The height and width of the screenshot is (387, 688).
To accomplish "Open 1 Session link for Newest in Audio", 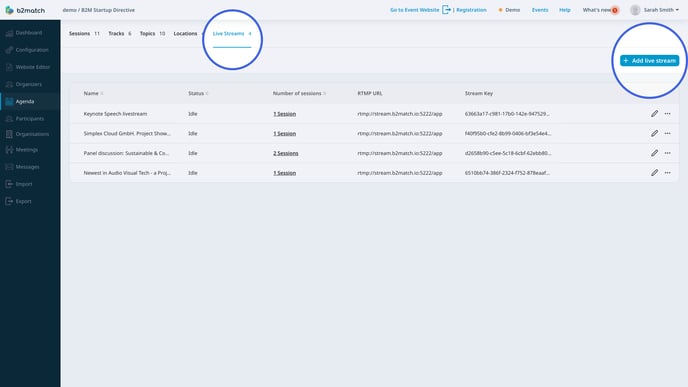I will [284, 173].
